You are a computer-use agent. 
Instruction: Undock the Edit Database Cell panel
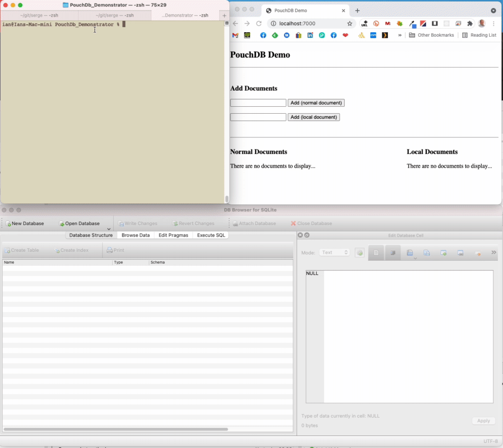click(307, 235)
